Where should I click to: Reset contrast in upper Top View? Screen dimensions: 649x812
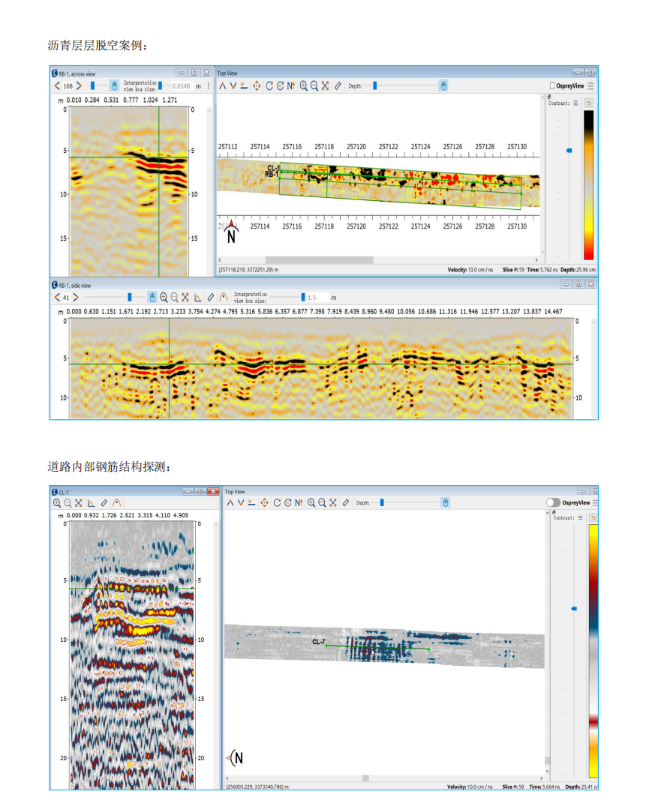pos(588,103)
